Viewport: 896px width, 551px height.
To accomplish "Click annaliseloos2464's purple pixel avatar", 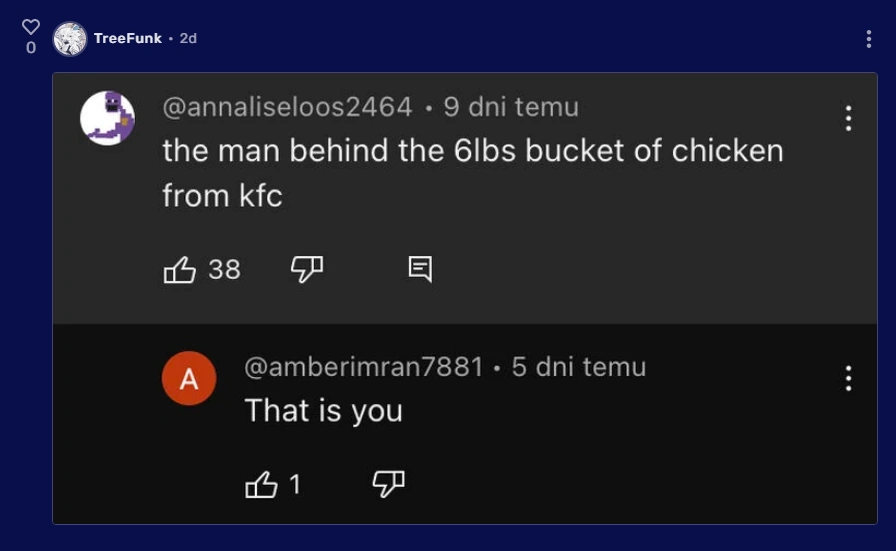I will [107, 117].
